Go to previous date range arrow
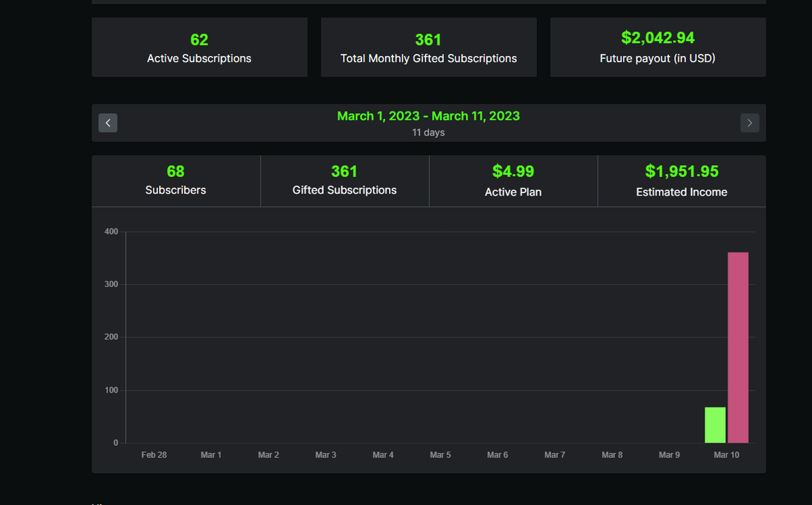 [x=108, y=123]
